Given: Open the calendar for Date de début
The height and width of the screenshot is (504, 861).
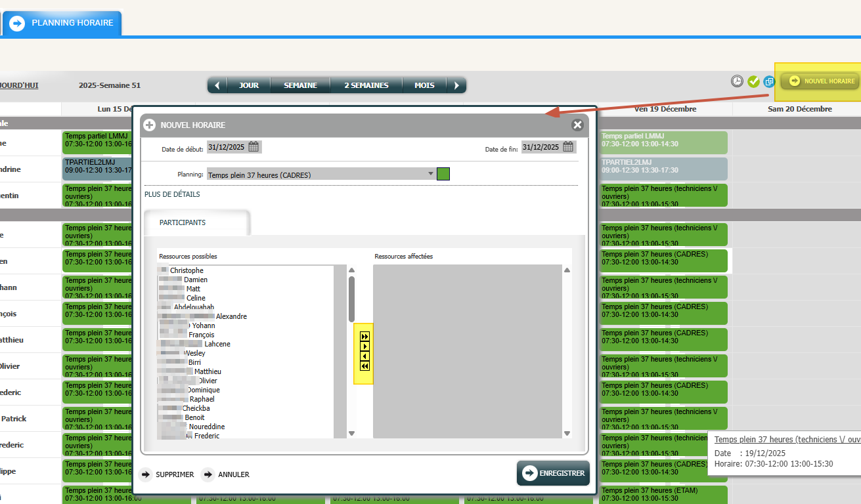Looking at the screenshot, I should click(254, 147).
